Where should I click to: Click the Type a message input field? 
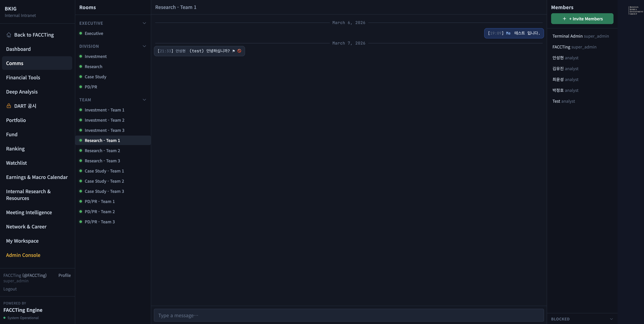click(x=348, y=315)
